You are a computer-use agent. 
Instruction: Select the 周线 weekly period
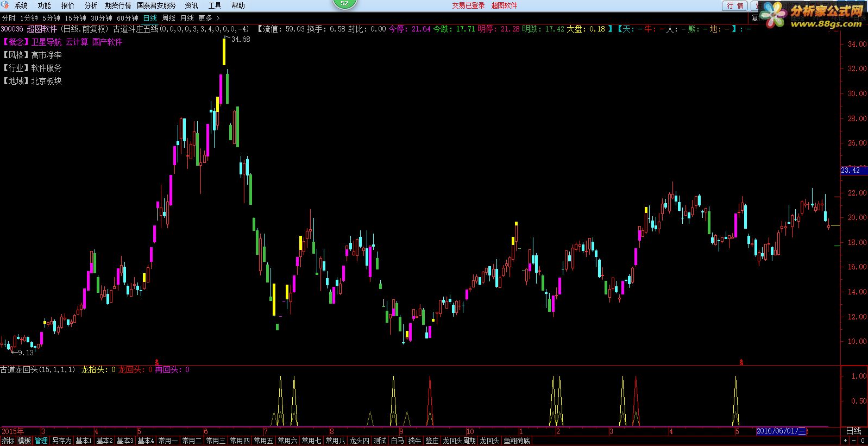coord(168,18)
